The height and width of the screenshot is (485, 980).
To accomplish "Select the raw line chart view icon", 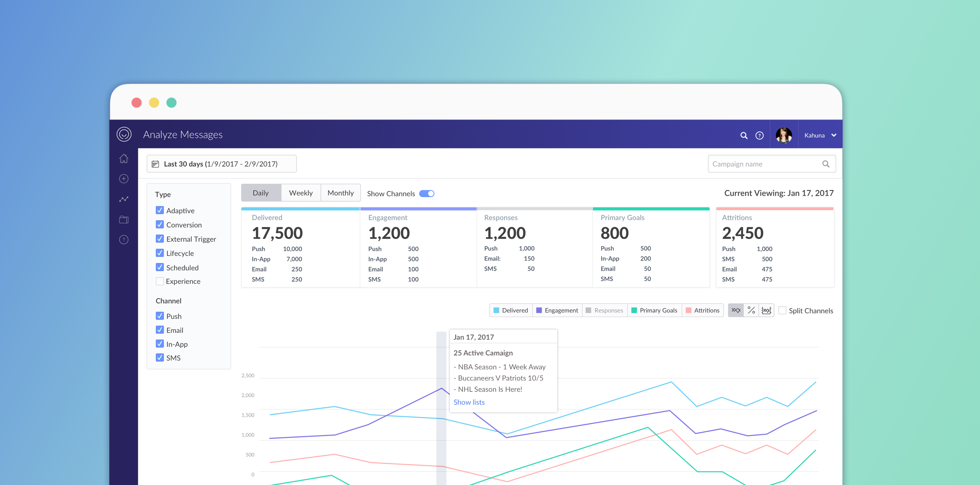I will (x=736, y=310).
